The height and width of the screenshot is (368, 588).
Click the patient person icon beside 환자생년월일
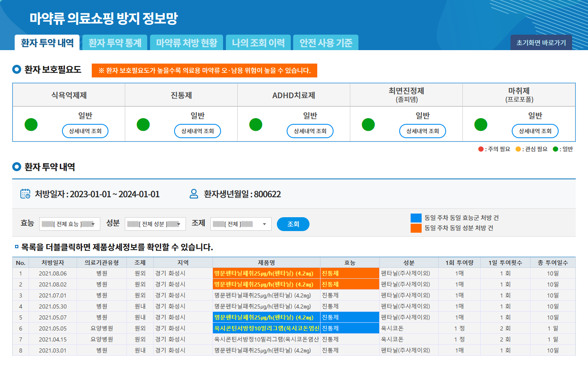[x=194, y=194]
